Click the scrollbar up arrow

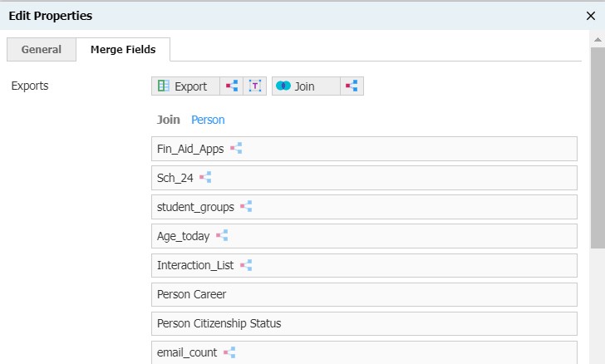tap(598, 39)
